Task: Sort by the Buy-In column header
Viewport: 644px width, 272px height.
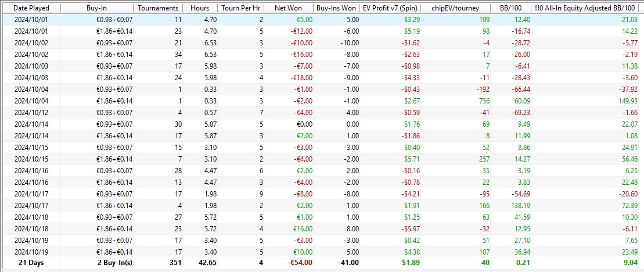Action: coord(97,8)
